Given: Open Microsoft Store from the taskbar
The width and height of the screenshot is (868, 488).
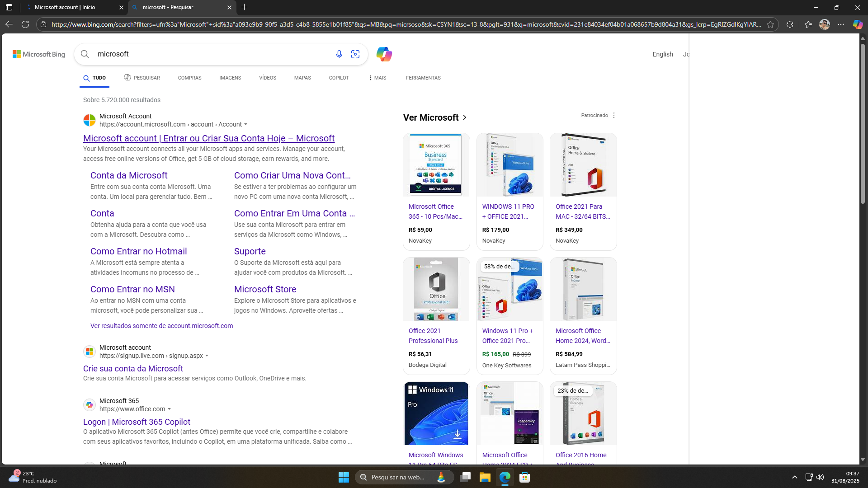Looking at the screenshot, I should pos(524,477).
